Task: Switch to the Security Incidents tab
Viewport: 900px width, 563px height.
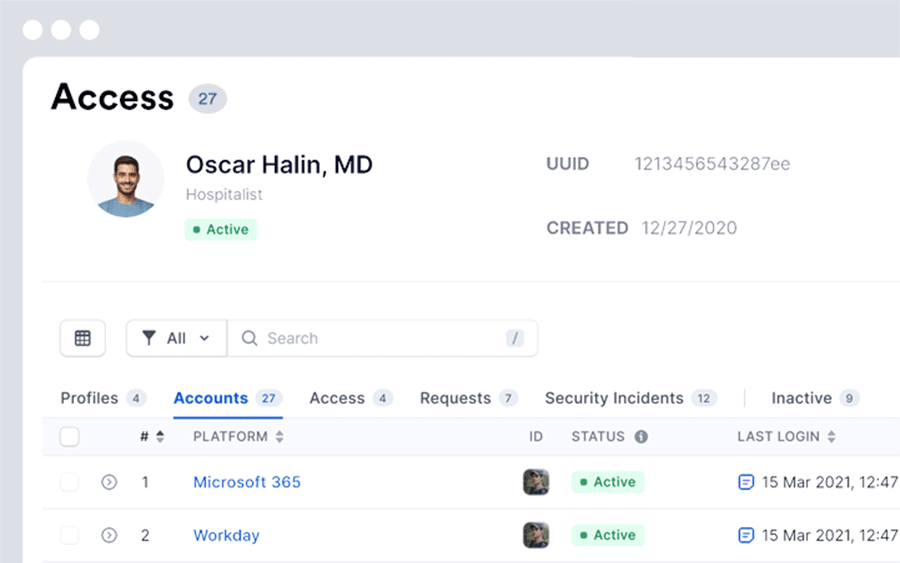Action: pos(614,398)
